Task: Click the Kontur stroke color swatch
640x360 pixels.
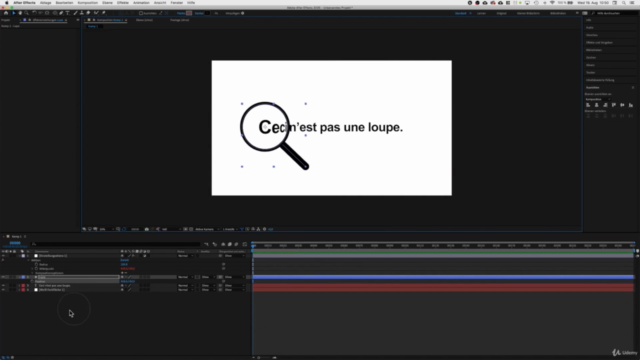Action: [207, 13]
